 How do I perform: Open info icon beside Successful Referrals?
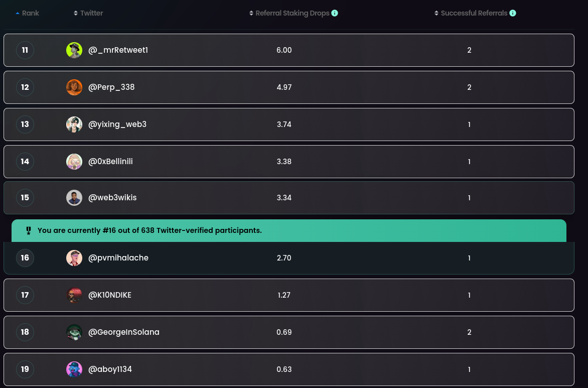(513, 13)
